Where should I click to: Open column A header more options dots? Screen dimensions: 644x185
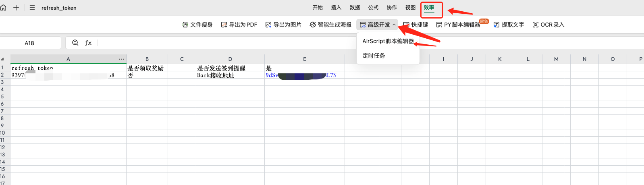pyautogui.click(x=121, y=59)
